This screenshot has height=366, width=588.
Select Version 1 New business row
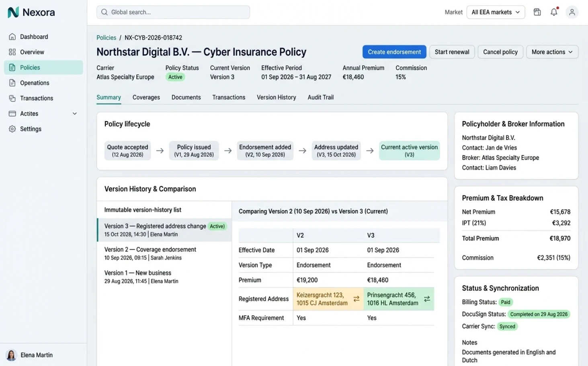[165, 277]
